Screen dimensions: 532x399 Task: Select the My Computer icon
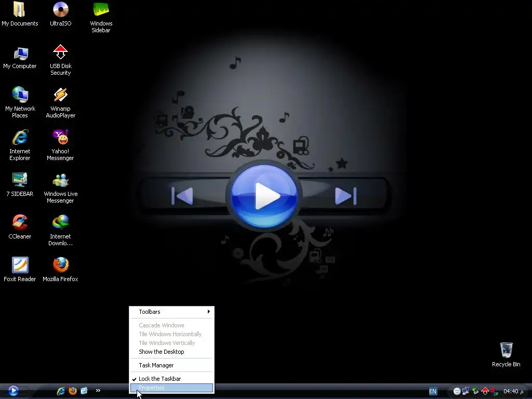[20, 54]
